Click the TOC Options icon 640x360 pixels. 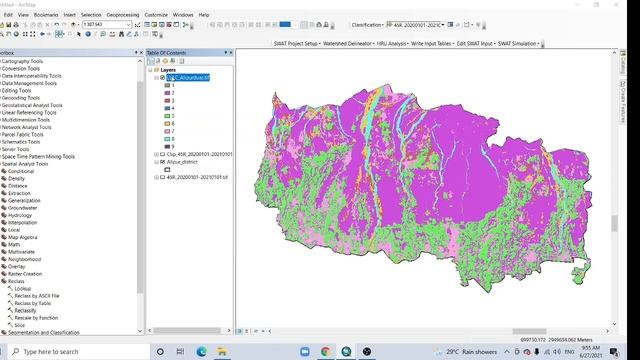182,61
